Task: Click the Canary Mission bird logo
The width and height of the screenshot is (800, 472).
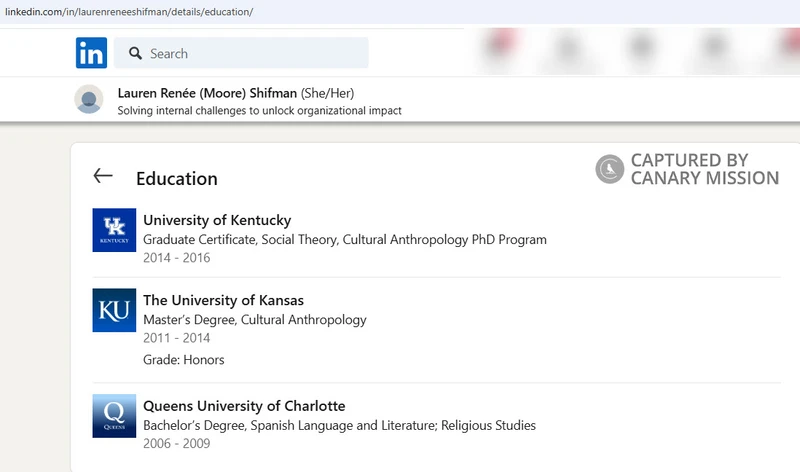Action: point(609,169)
